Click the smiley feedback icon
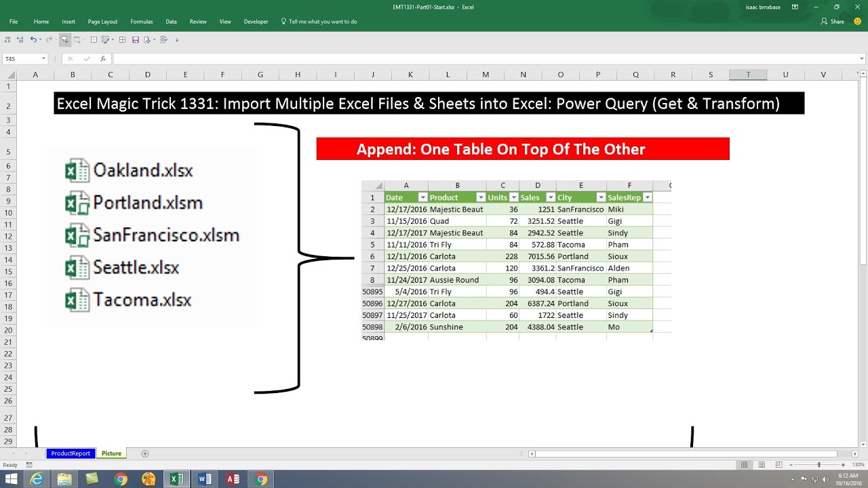Viewport: 868px width, 488px height. click(x=858, y=22)
